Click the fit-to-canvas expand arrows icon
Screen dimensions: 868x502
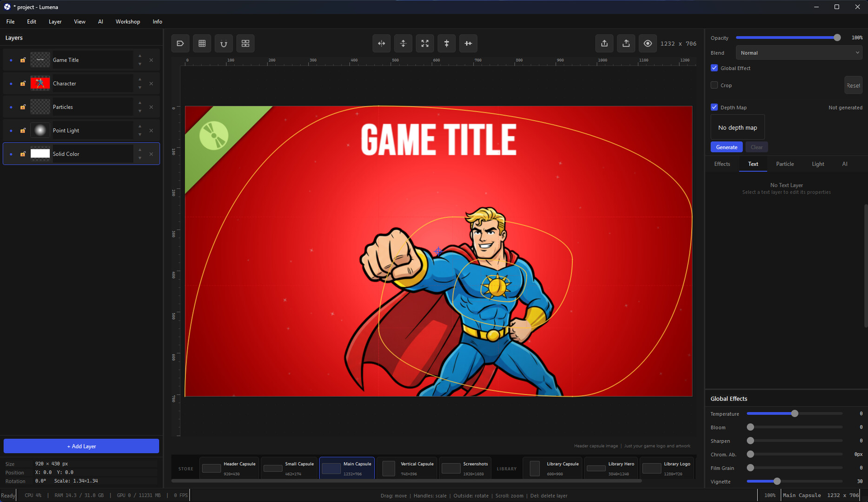pos(425,43)
